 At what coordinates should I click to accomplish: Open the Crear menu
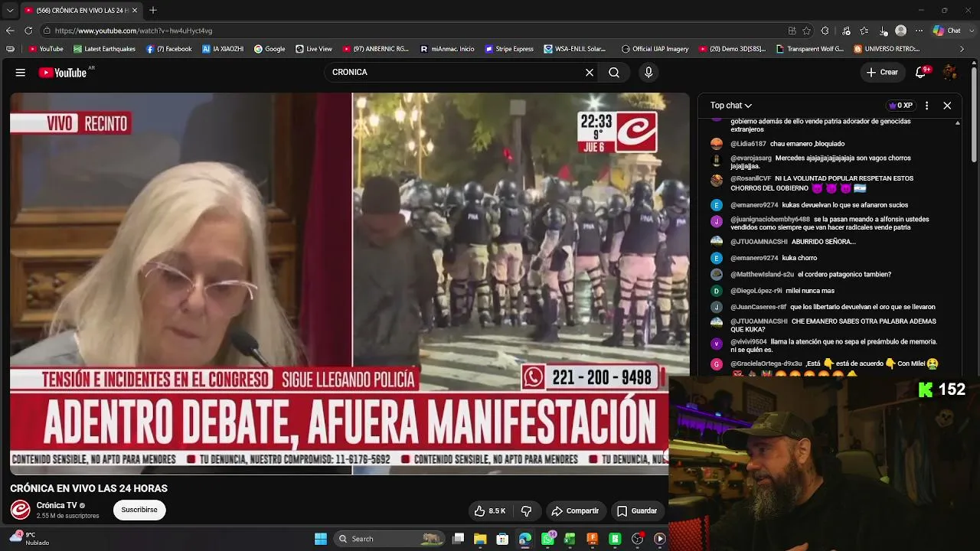pos(881,72)
